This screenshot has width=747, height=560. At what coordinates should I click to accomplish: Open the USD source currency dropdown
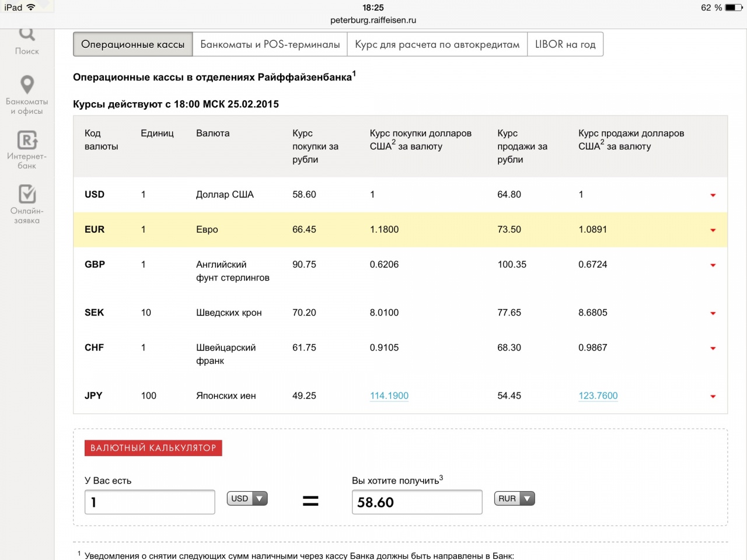[247, 499]
